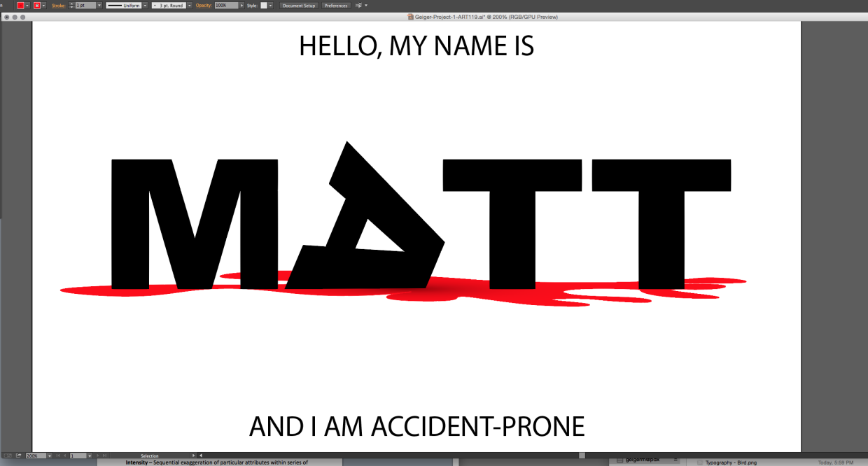Click the stroke weight stepper arrows
Image resolution: width=868 pixels, height=466 pixels.
point(71,6)
